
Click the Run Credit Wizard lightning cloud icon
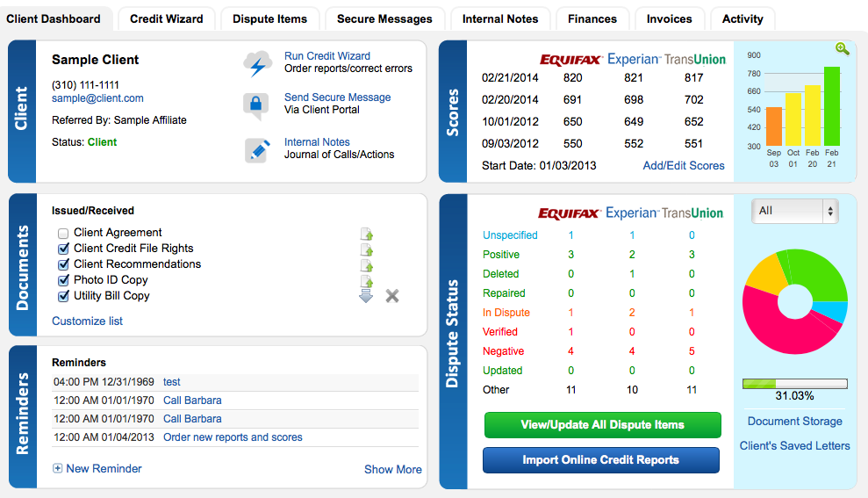(256, 63)
